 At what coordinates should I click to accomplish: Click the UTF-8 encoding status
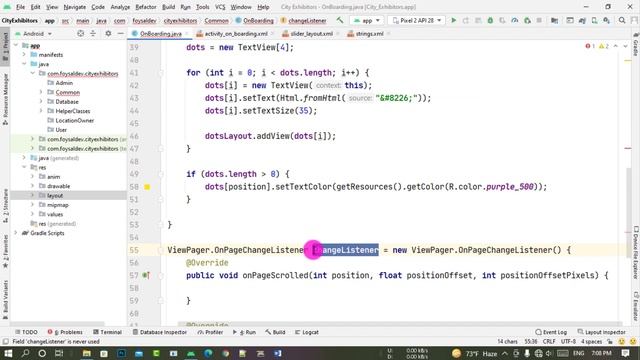[x=568, y=342]
